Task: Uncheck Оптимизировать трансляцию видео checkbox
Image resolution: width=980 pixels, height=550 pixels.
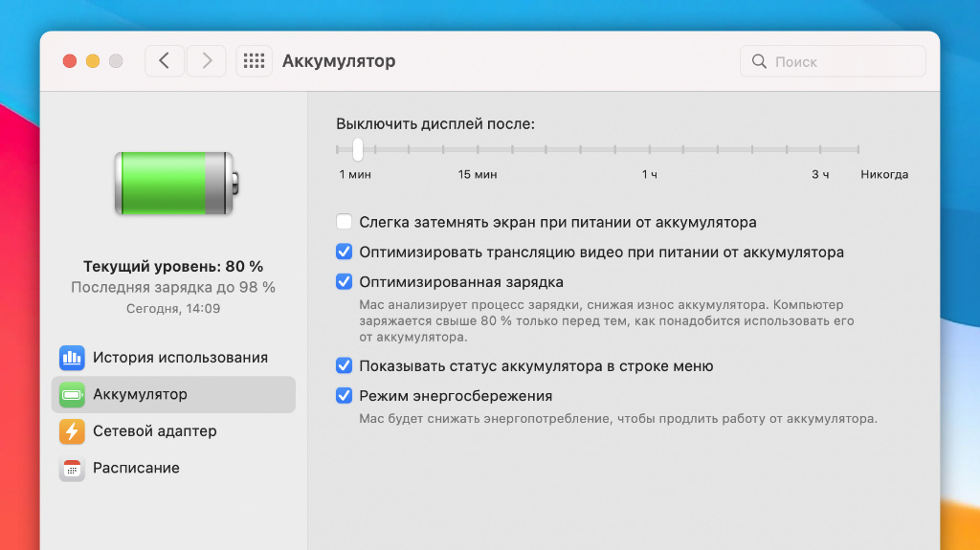Action: (x=344, y=252)
